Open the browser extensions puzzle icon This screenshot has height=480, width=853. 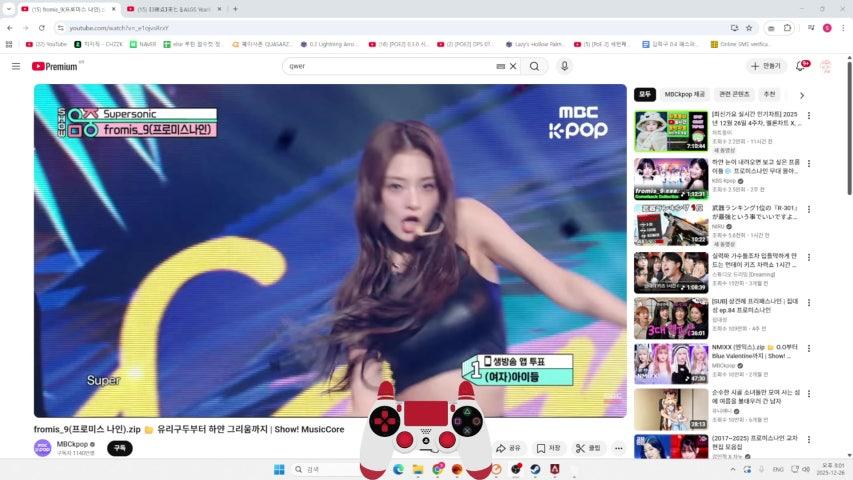point(787,28)
